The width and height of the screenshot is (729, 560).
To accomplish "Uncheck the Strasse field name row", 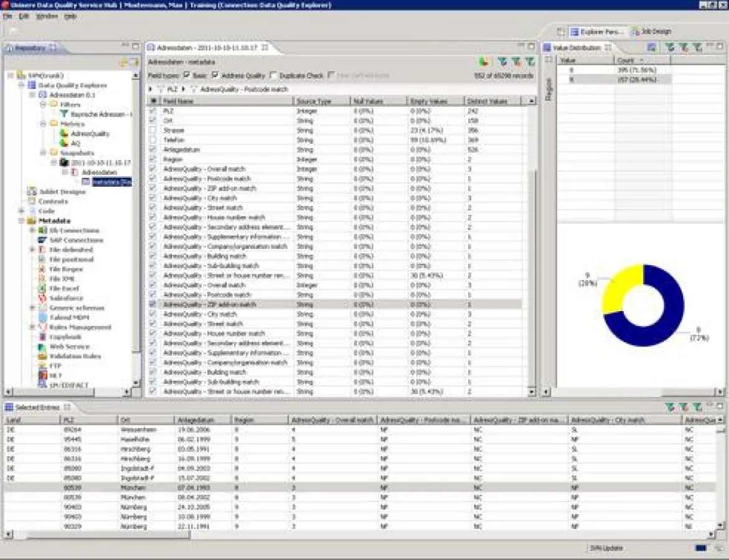I will [151, 130].
